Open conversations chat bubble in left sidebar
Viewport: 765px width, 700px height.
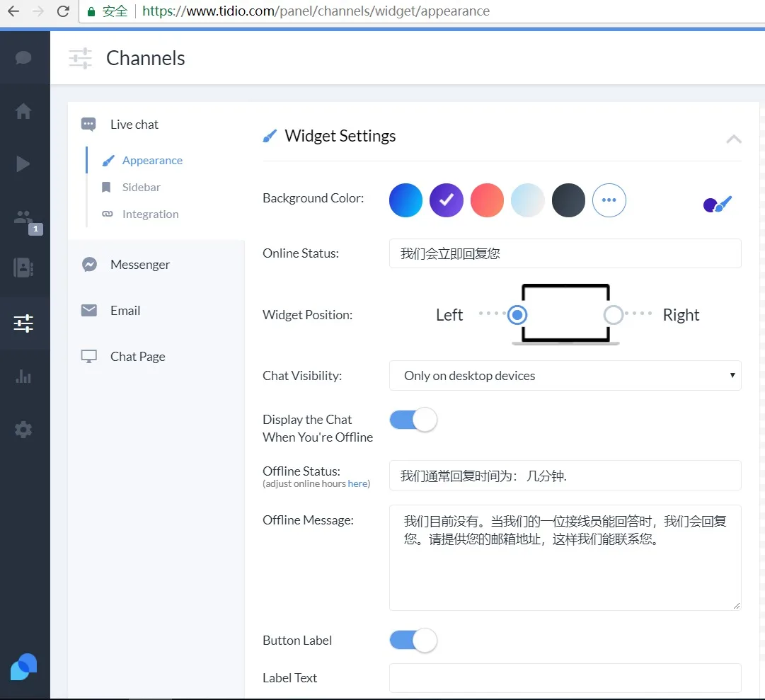[23, 57]
